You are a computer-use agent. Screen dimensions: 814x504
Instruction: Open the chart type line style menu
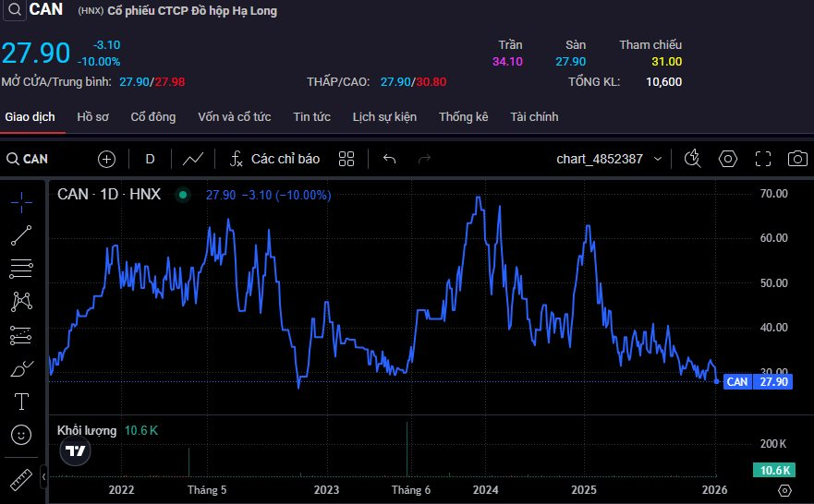click(193, 159)
